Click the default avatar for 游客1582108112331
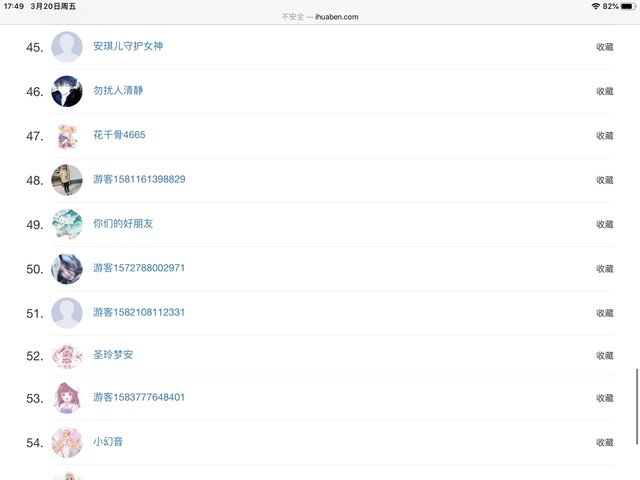 (x=67, y=313)
